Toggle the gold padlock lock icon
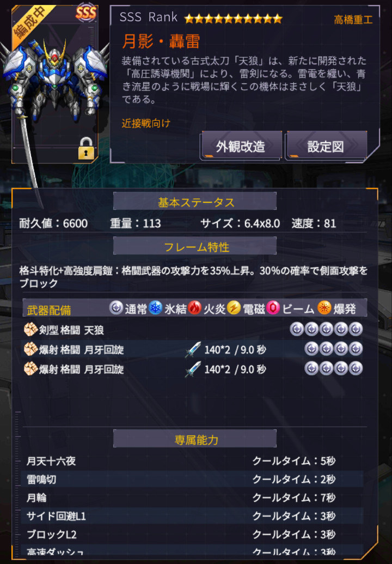The width and height of the screenshot is (392, 564). click(x=86, y=148)
